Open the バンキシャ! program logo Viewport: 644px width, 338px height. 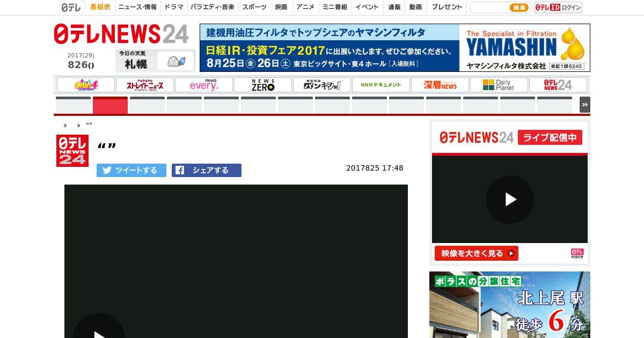[322, 85]
